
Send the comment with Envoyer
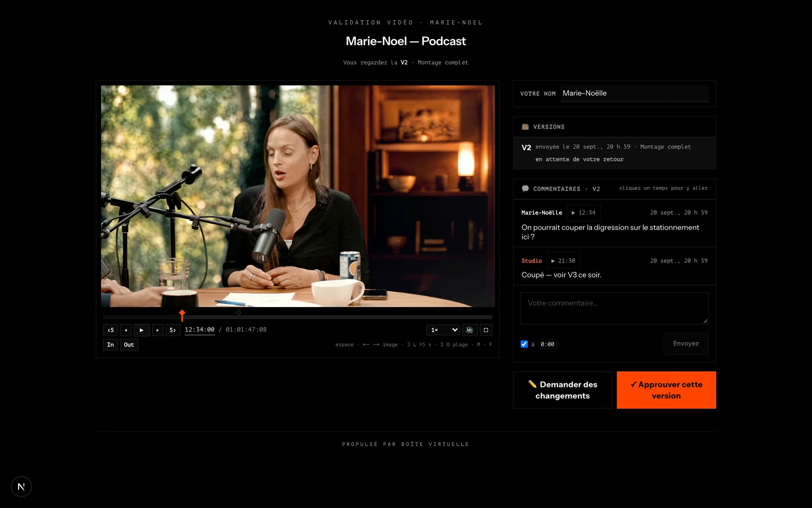click(686, 344)
